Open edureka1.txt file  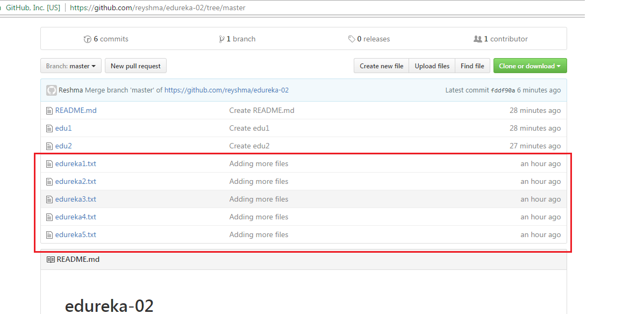pyautogui.click(x=76, y=163)
